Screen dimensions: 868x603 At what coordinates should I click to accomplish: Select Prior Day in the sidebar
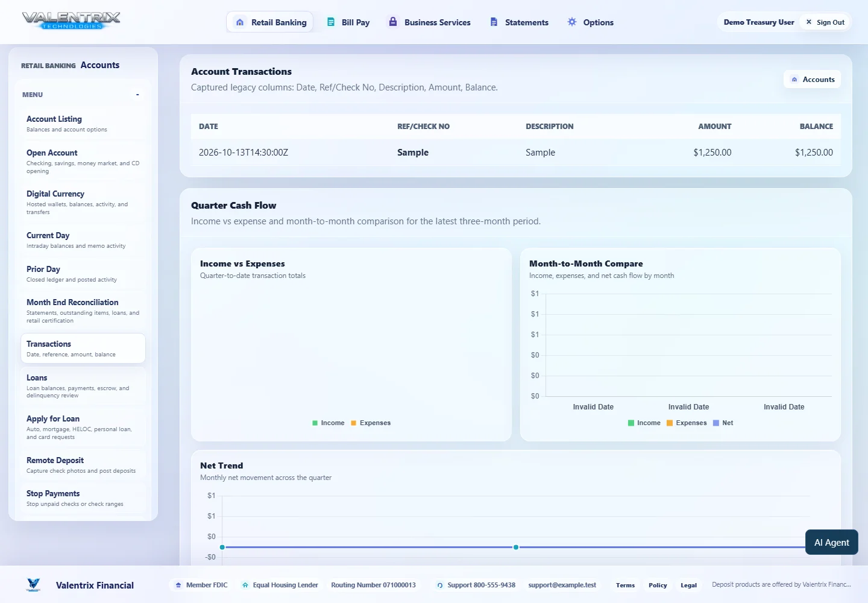(x=83, y=274)
